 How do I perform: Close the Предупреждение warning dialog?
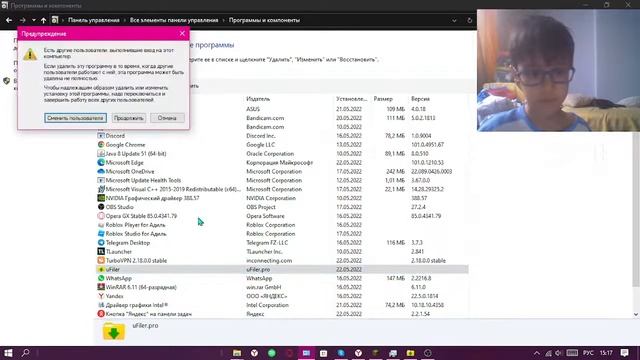[x=182, y=33]
